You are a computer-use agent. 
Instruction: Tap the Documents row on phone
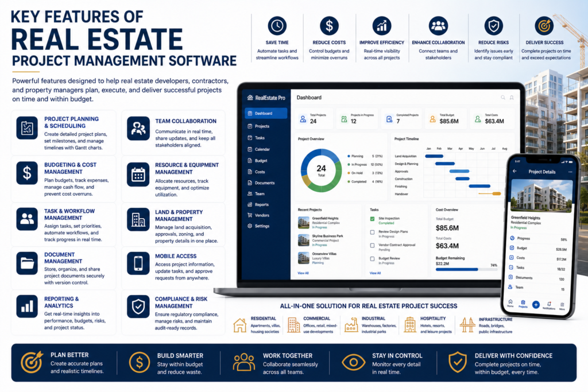coord(537,278)
